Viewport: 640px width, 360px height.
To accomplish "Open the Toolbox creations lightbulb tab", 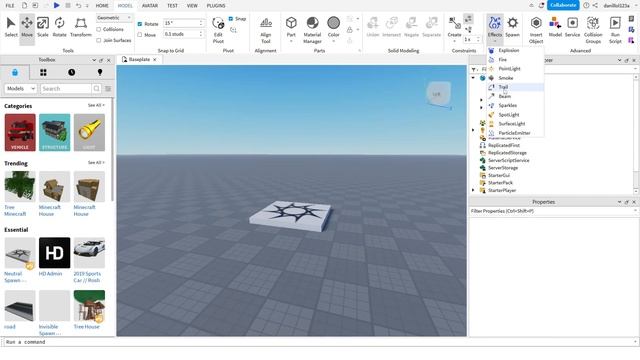I will pyautogui.click(x=100, y=72).
